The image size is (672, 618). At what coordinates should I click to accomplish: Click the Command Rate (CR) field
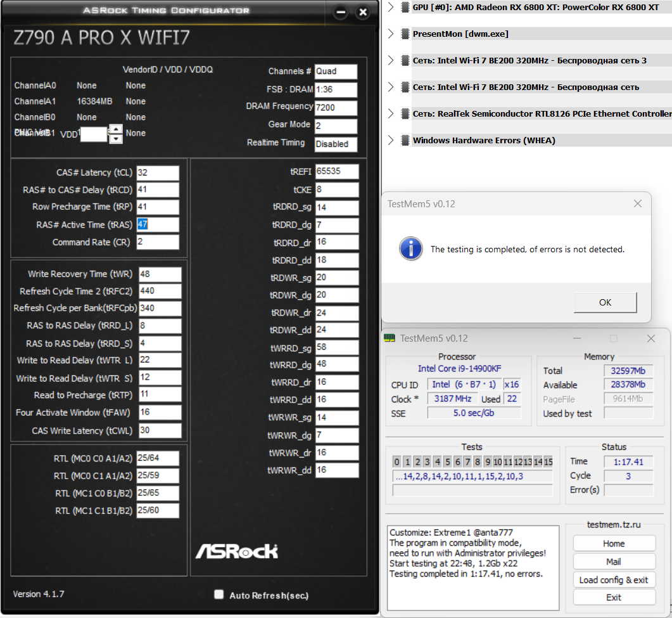158,242
